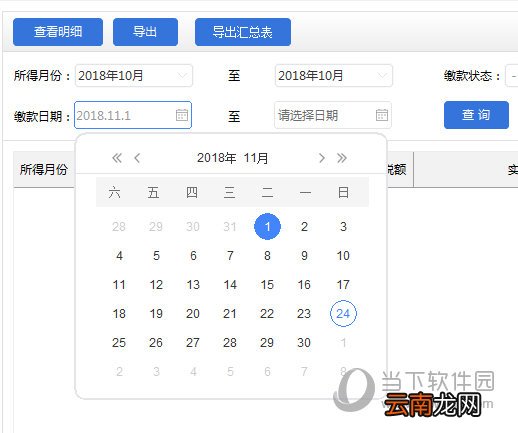The height and width of the screenshot is (433, 518).
Task: Select day 26 in the calendar
Action: coord(156,343)
